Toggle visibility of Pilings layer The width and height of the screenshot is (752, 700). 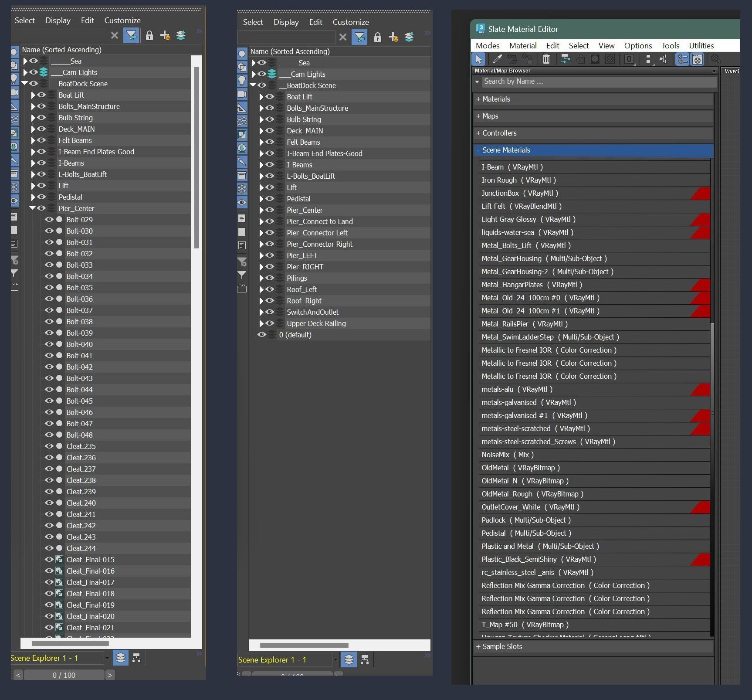(270, 278)
